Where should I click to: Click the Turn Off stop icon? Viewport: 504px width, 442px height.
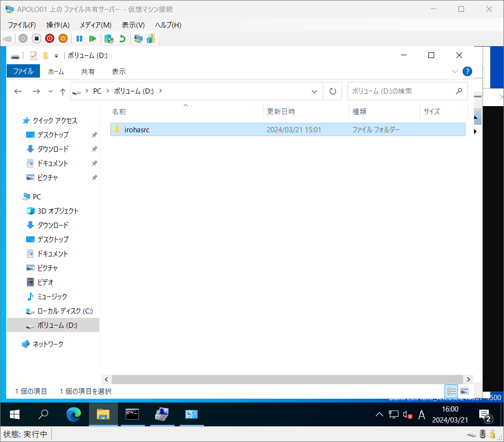[37, 39]
